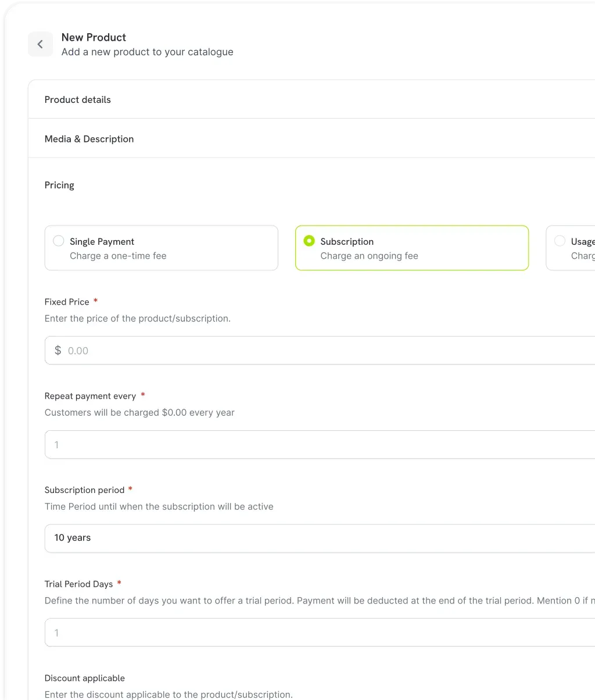Expand the Product details section
Image resolution: width=595 pixels, height=700 pixels.
point(78,99)
